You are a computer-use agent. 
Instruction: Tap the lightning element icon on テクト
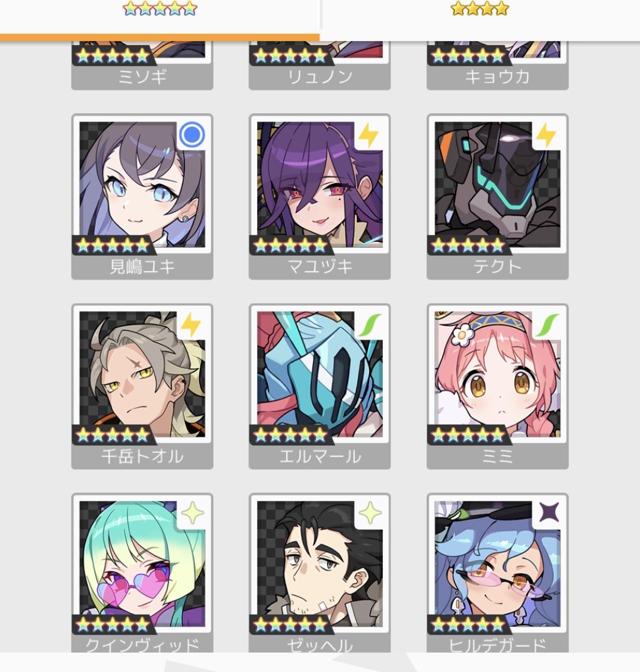pos(546,135)
